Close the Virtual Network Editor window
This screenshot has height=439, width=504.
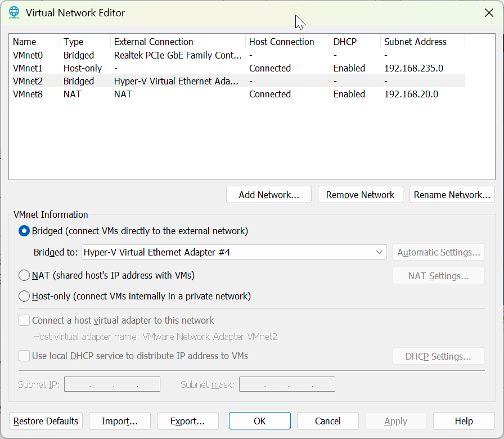[x=489, y=13]
